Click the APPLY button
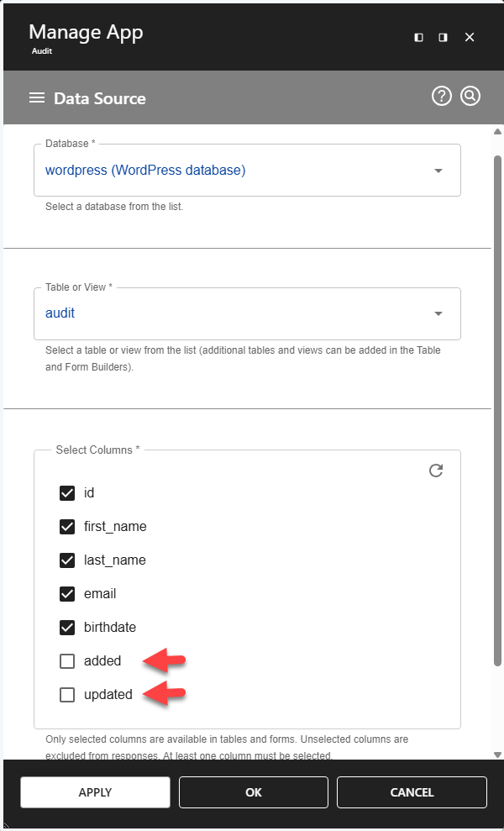504x831 pixels. pyautogui.click(x=96, y=792)
